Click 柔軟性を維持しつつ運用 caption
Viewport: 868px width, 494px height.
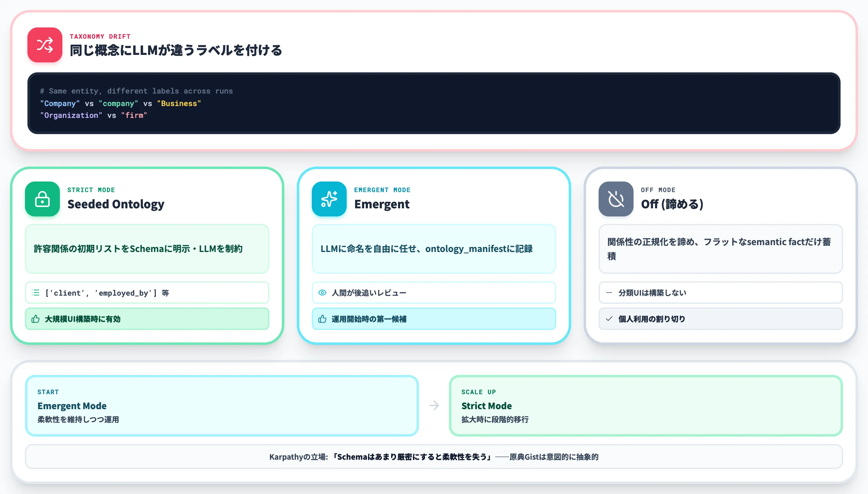[x=78, y=419]
